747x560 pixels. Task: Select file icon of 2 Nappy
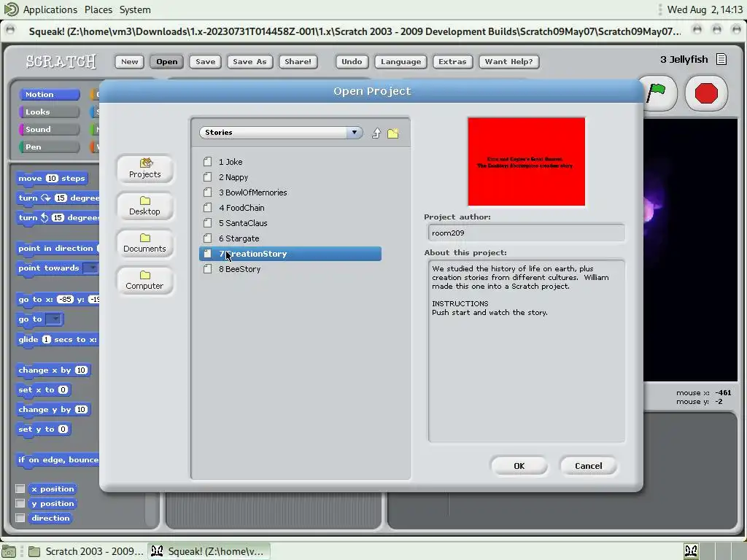point(208,177)
